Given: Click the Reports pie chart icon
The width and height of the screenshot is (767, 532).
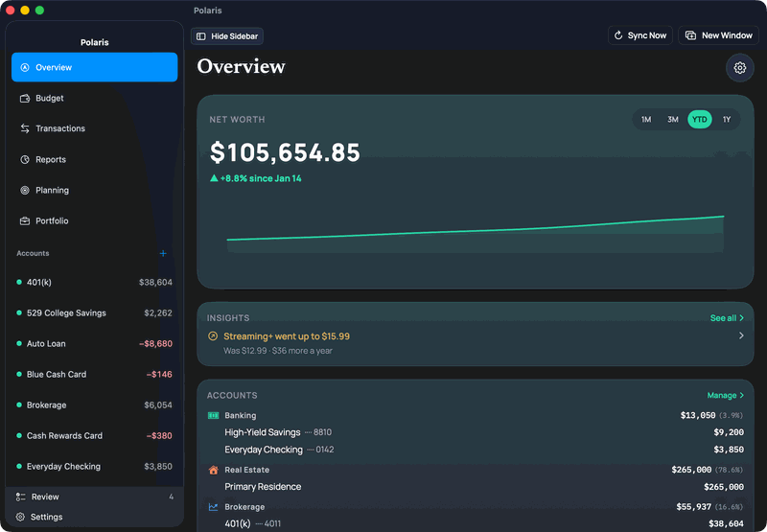Looking at the screenshot, I should tap(25, 159).
